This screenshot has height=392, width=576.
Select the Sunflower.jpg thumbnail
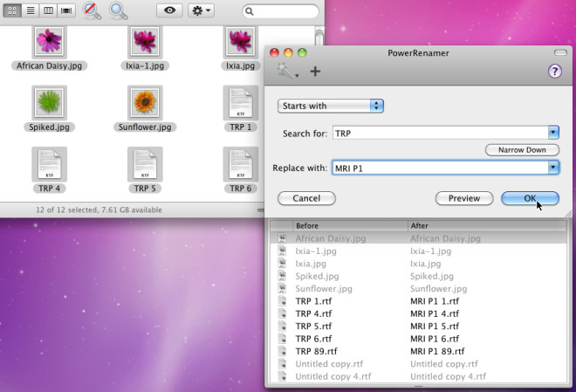[x=145, y=103]
